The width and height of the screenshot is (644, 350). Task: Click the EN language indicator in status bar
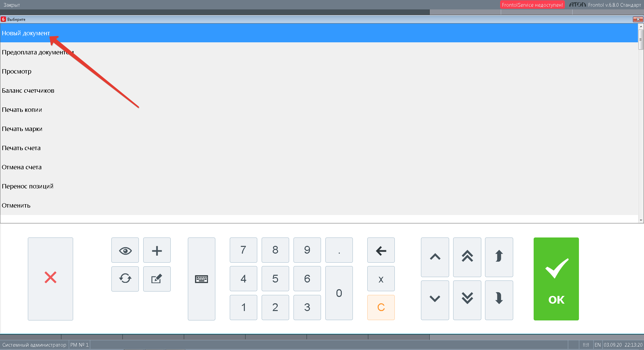coord(598,345)
